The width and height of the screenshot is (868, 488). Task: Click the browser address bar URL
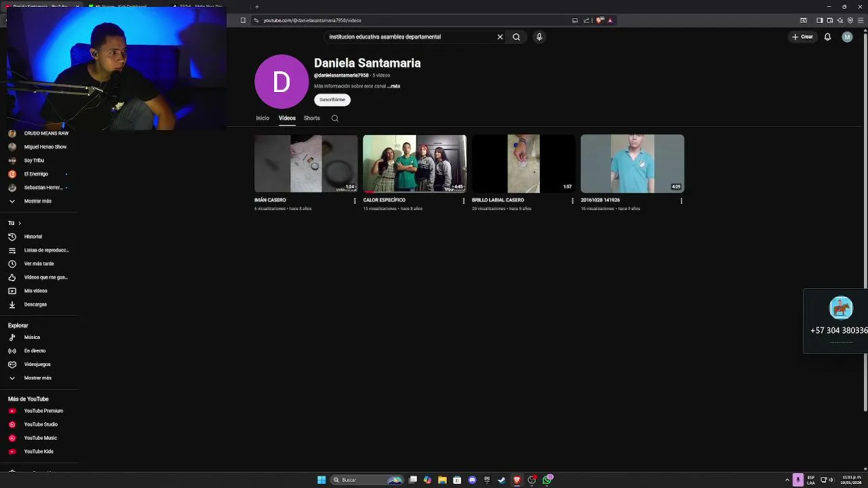[x=313, y=20]
